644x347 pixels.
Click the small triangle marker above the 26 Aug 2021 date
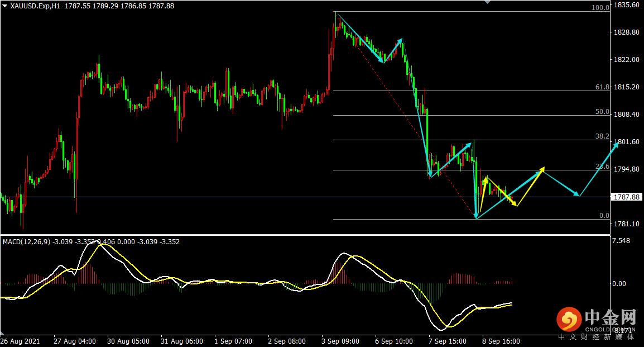pyautogui.click(x=3, y=334)
